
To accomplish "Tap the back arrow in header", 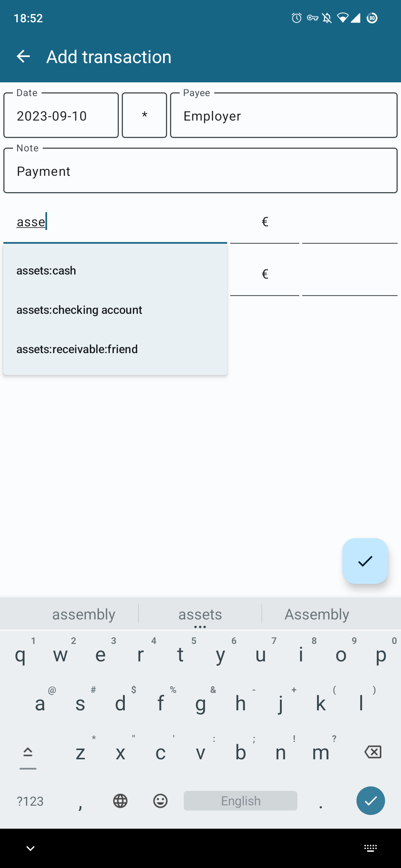I will pos(23,57).
